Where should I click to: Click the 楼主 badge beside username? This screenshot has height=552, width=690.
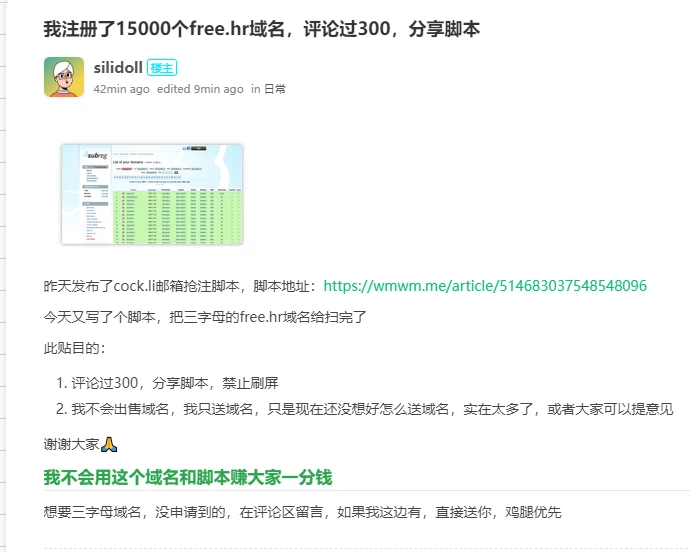click(x=162, y=68)
